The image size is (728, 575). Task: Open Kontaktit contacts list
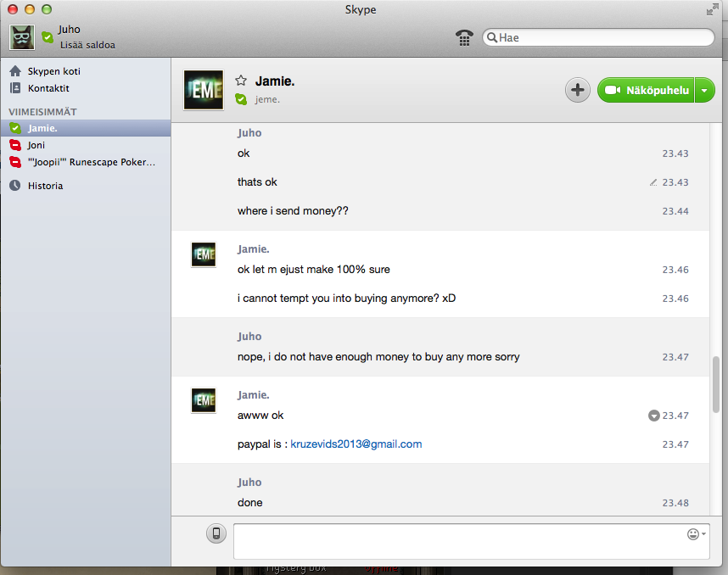click(48, 88)
